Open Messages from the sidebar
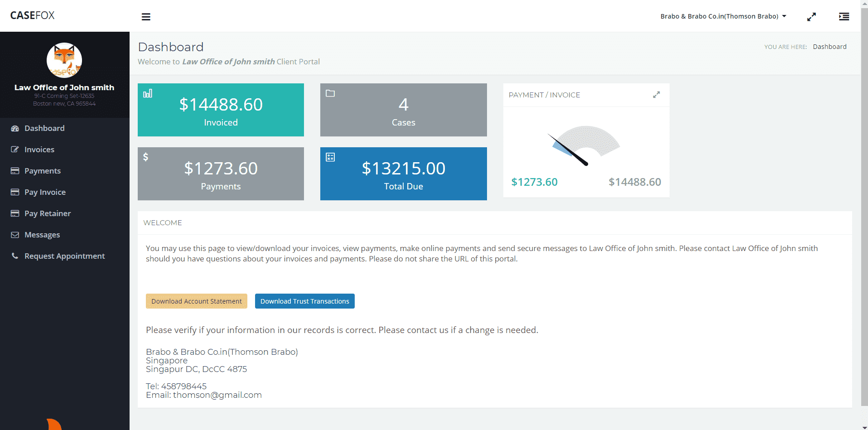 point(42,235)
